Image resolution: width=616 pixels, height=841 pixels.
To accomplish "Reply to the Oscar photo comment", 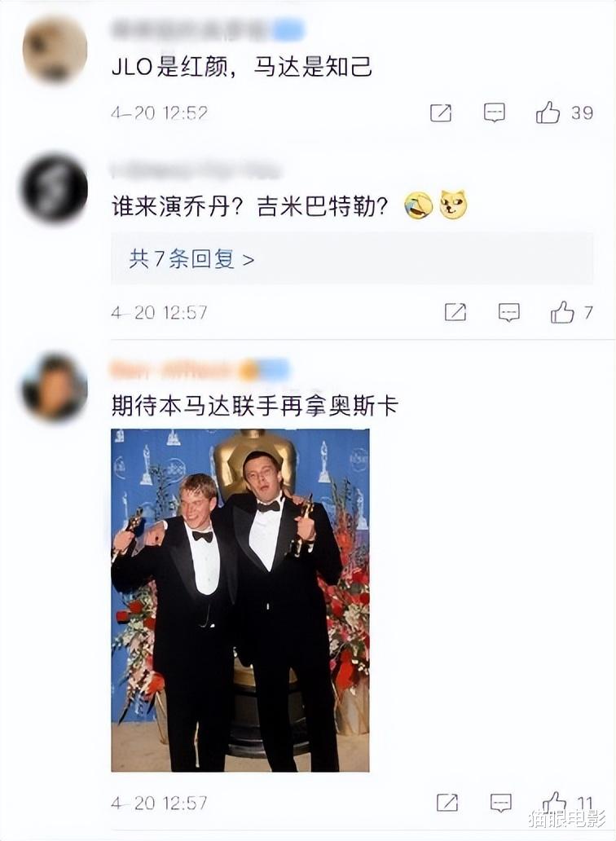I will [x=501, y=803].
